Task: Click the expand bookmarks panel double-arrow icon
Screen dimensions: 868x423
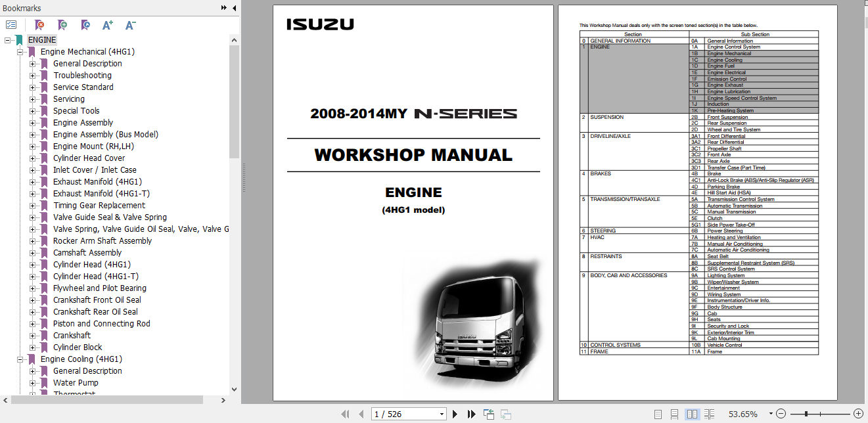Action: 224,8
